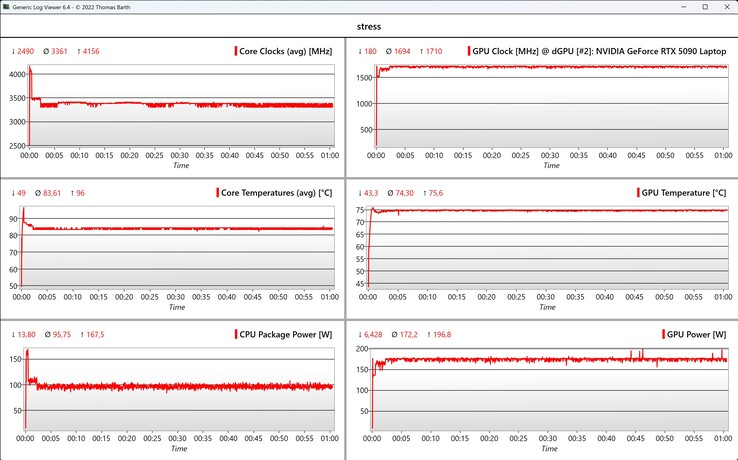This screenshot has height=460, width=738.
Task: Click the "Time" axis label under Core Clocks chart
Action: coord(181,165)
